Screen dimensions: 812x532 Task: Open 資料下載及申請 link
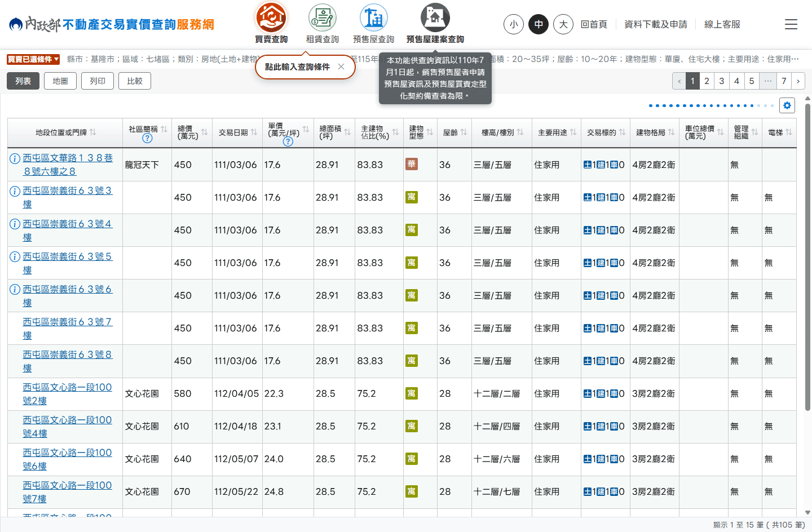656,24
